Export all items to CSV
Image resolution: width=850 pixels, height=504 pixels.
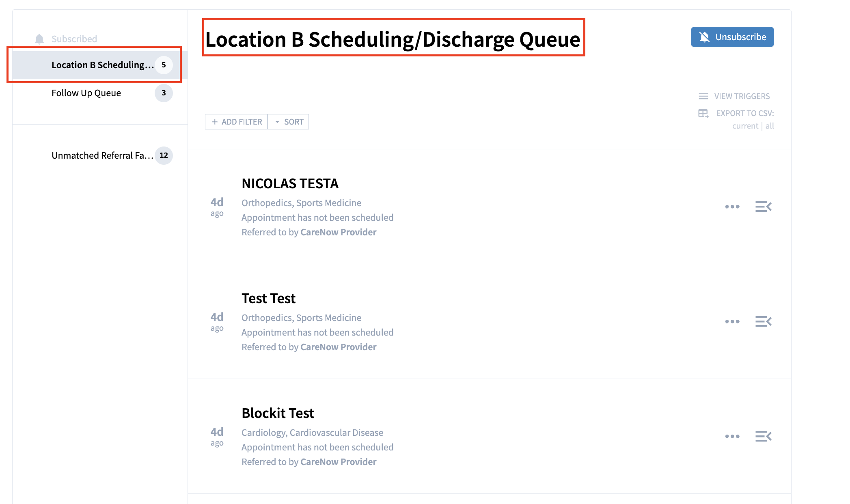(770, 126)
